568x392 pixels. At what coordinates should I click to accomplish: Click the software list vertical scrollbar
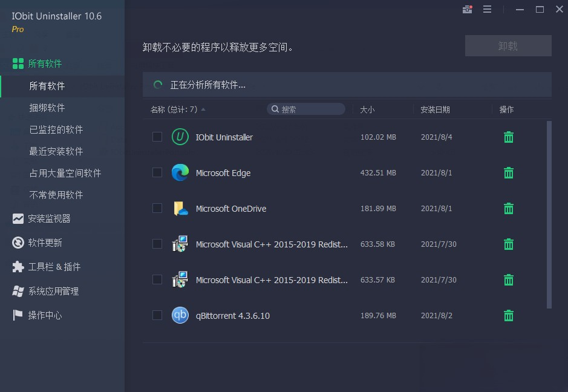(x=549, y=215)
